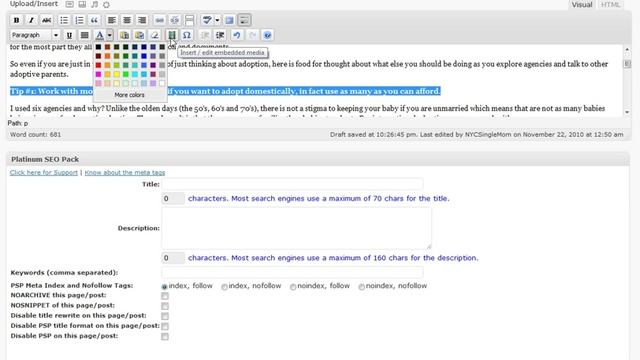
Task: Select the noindex, nofollow radio button
Action: pos(362,287)
